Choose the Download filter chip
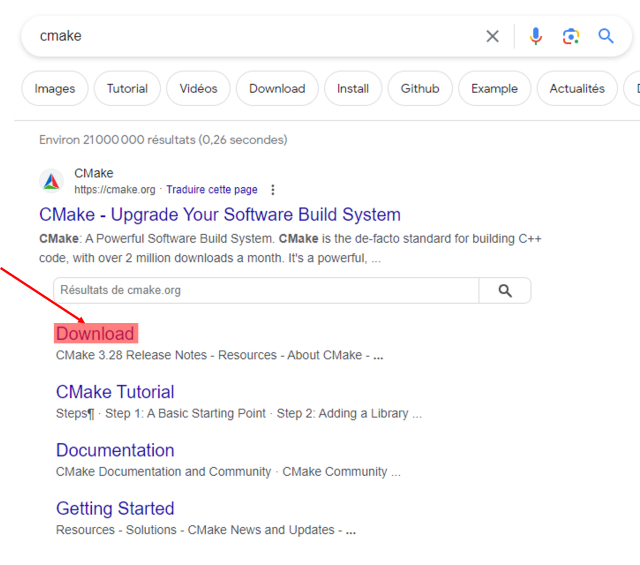Screen dimensions: 640x565 [x=277, y=89]
